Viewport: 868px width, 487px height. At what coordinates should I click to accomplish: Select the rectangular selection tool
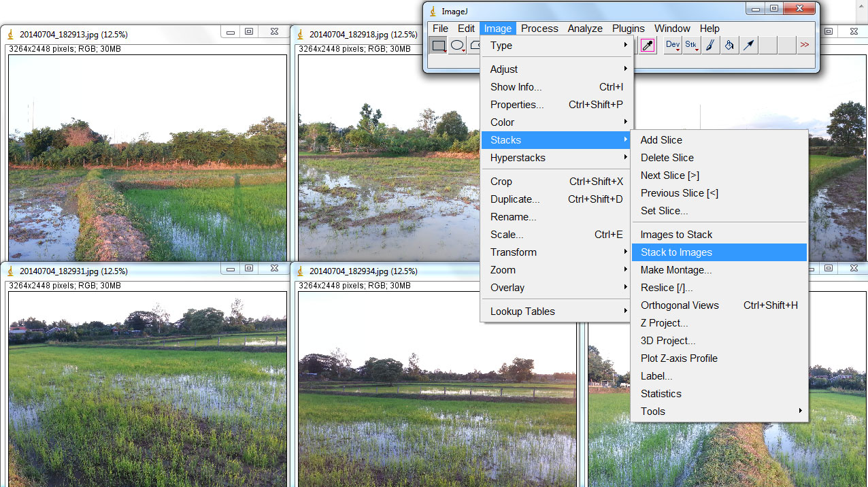tap(437, 45)
